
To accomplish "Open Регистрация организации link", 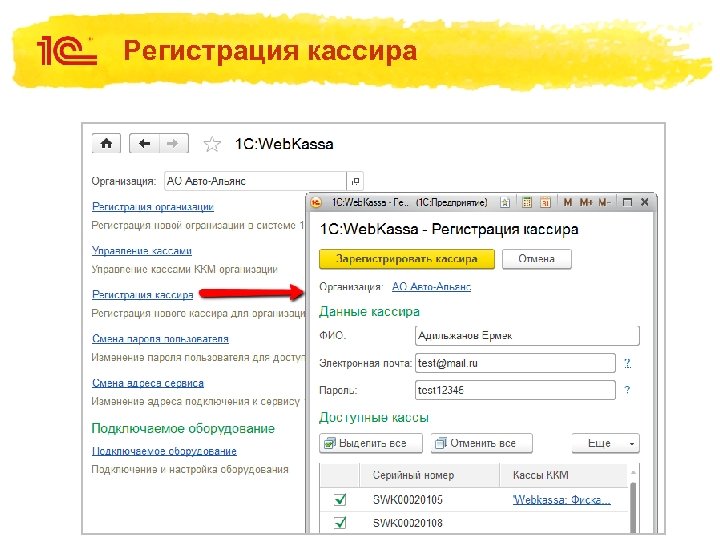I will tap(152, 207).
